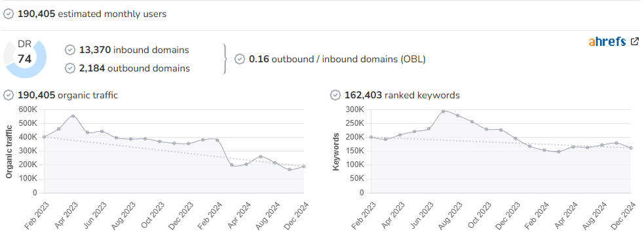This screenshot has height=236, width=644.
Task: Click the '2,184 outbound domains' text
Action: point(135,68)
